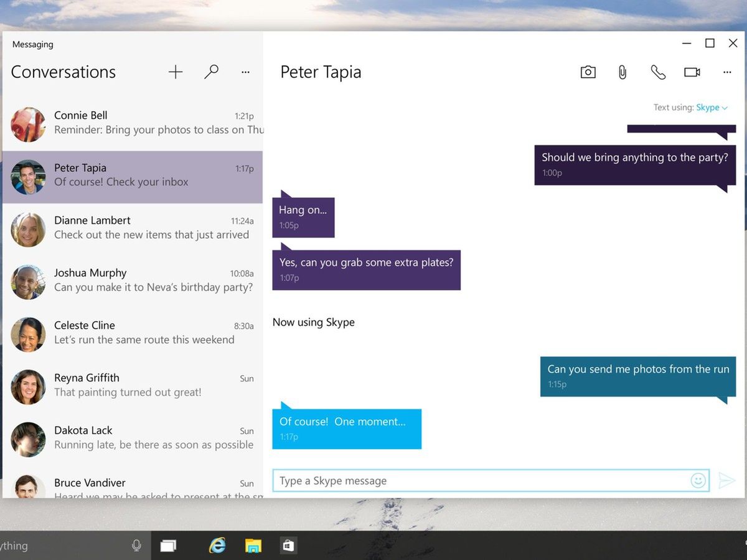Open the camera to send a photo

click(x=588, y=72)
